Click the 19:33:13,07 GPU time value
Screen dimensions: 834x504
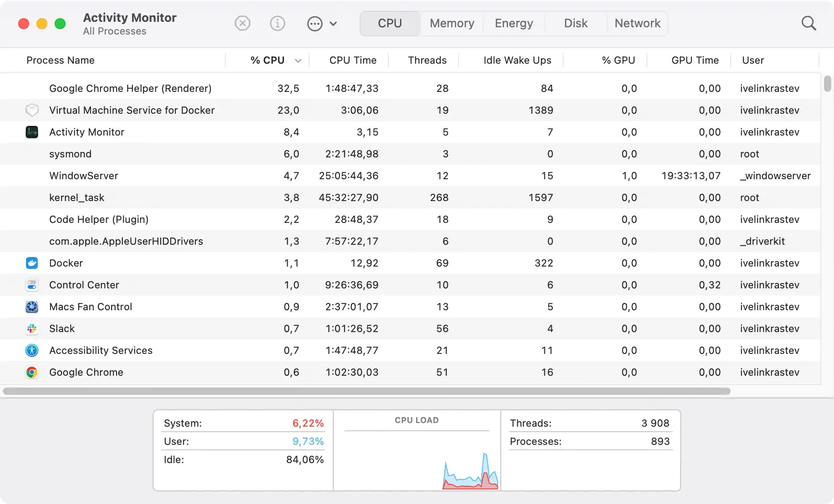point(691,176)
